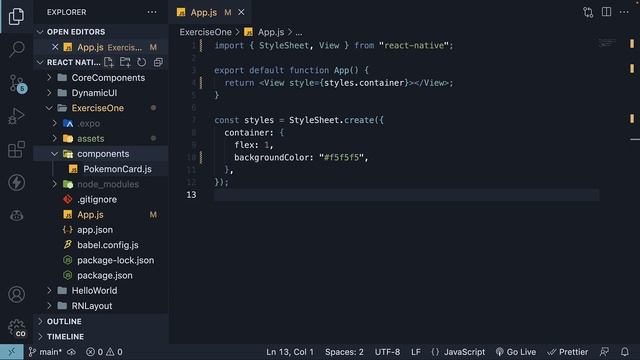Click the remote window indicator in status bar
This screenshot has width=640, height=360.
click(11, 352)
